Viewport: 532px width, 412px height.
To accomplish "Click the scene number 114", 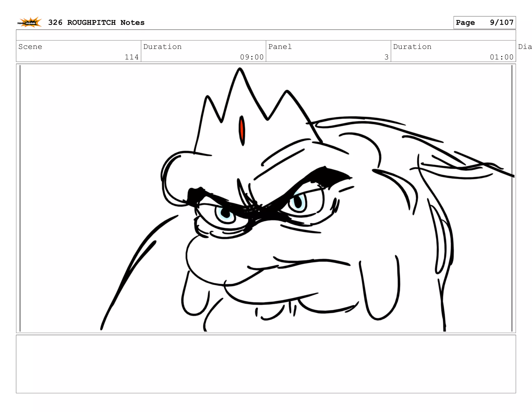I will pyautogui.click(x=131, y=57).
